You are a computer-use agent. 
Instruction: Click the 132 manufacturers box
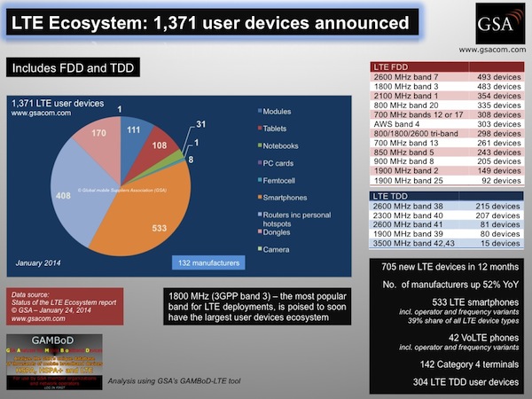tap(208, 262)
